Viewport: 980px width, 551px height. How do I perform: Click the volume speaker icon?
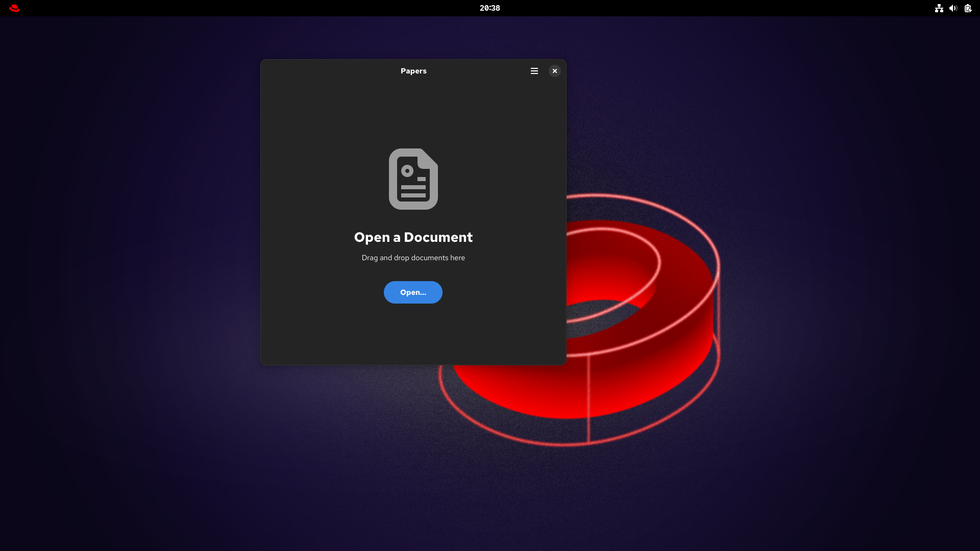(953, 8)
